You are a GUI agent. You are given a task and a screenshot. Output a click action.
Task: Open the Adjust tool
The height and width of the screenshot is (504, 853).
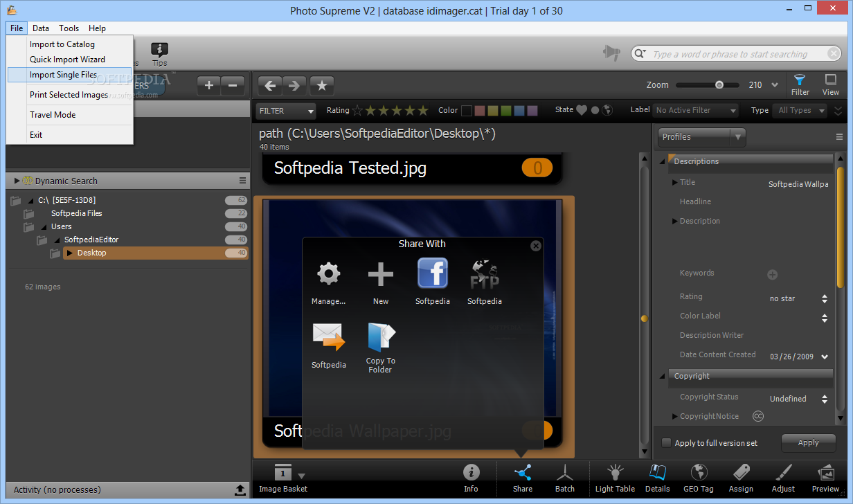click(x=783, y=478)
